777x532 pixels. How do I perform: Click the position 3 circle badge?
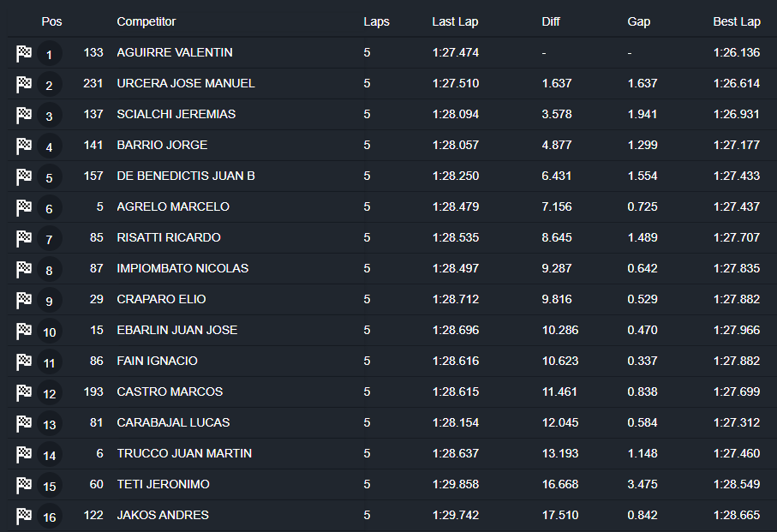(x=50, y=116)
